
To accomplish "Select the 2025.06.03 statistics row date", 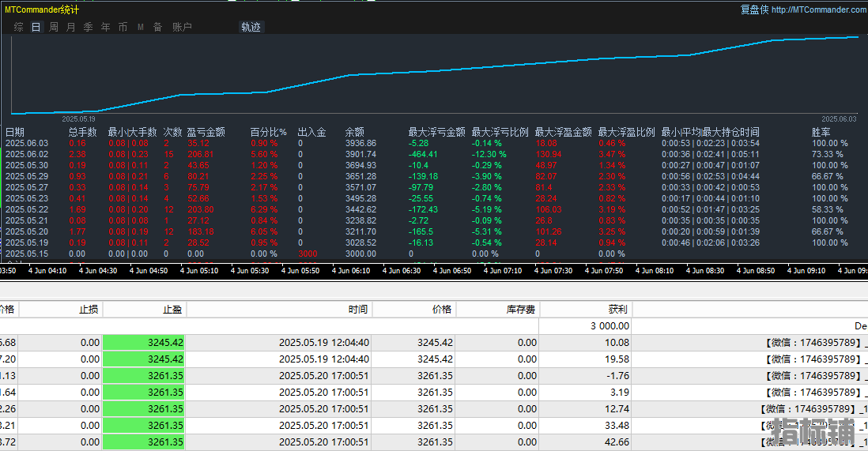I will coord(27,143).
